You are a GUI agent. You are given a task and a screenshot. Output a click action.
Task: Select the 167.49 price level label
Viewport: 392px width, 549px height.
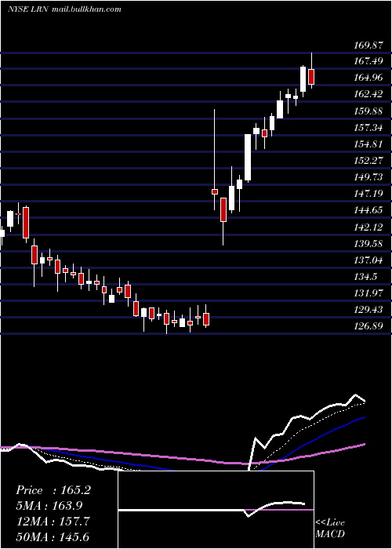tap(368, 61)
